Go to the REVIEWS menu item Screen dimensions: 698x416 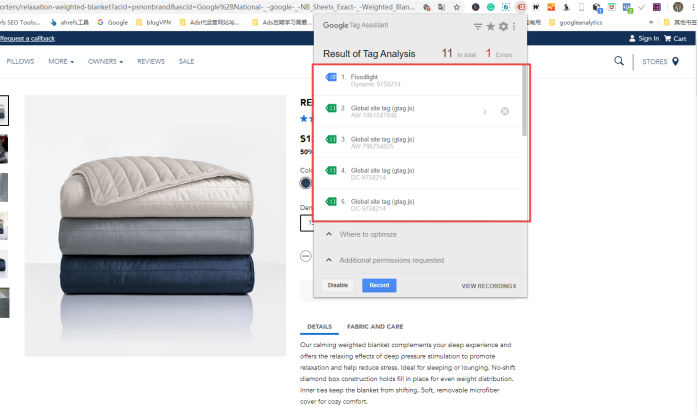pyautogui.click(x=151, y=61)
